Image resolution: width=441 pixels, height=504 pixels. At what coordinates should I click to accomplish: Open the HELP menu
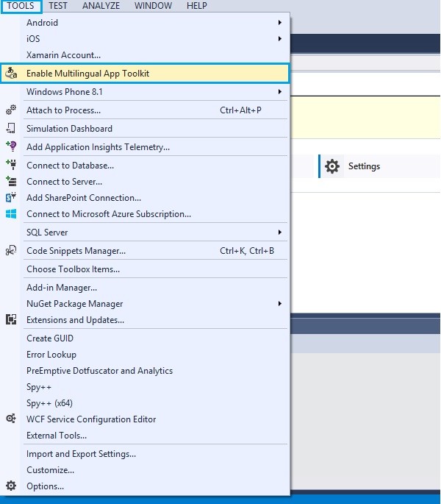(196, 6)
